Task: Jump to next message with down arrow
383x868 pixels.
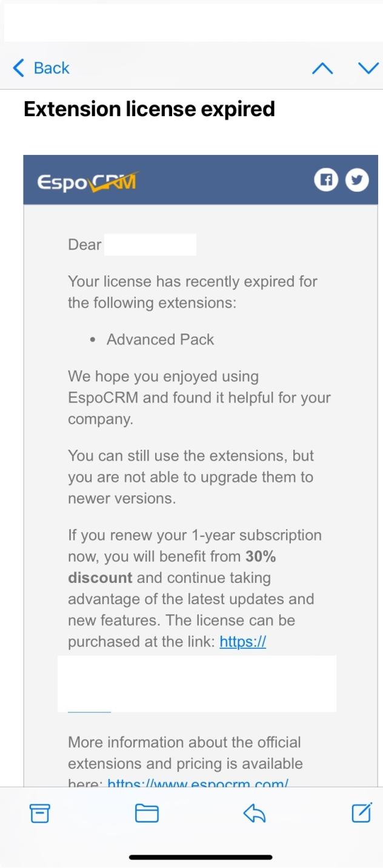Action: [x=368, y=68]
